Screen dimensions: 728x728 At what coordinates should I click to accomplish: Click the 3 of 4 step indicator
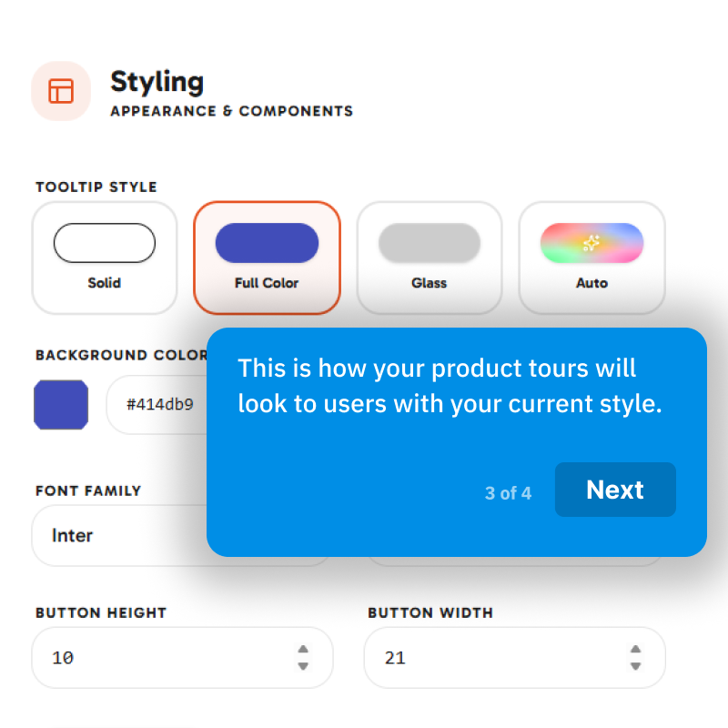508,493
